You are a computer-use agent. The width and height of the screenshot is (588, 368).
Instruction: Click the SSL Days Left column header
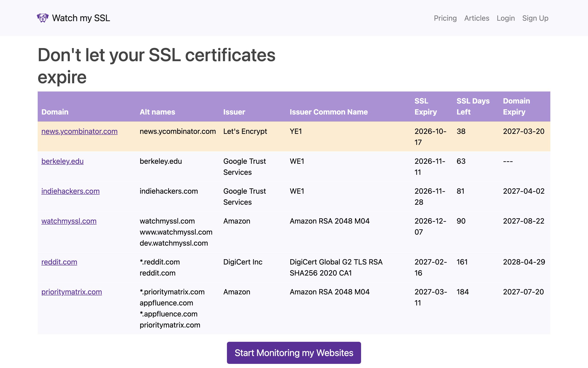click(x=473, y=106)
